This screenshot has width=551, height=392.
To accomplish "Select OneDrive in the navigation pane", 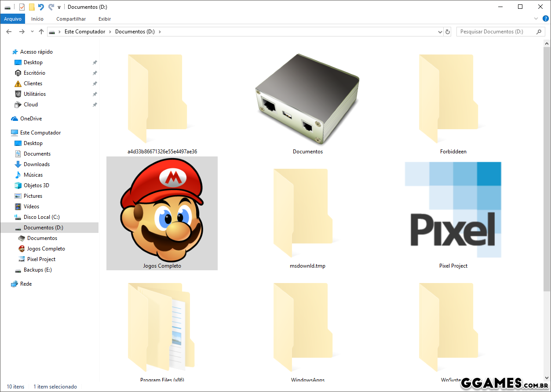I will click(31, 119).
